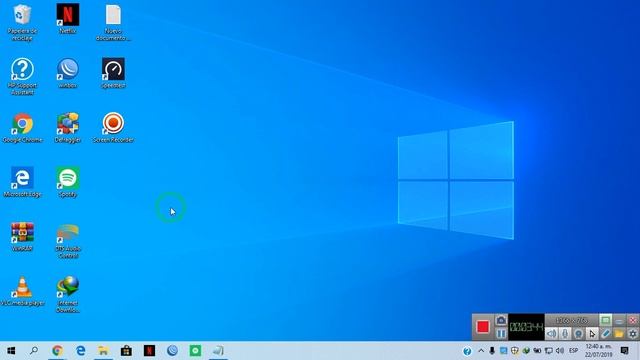Open the Spotify desktop shortcut
640x360 pixels.
pos(68,182)
